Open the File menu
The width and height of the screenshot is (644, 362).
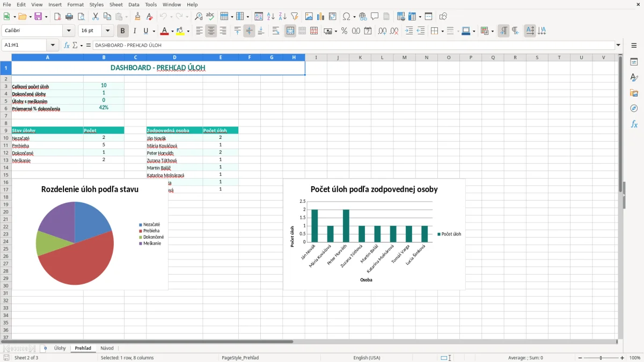(6, 4)
